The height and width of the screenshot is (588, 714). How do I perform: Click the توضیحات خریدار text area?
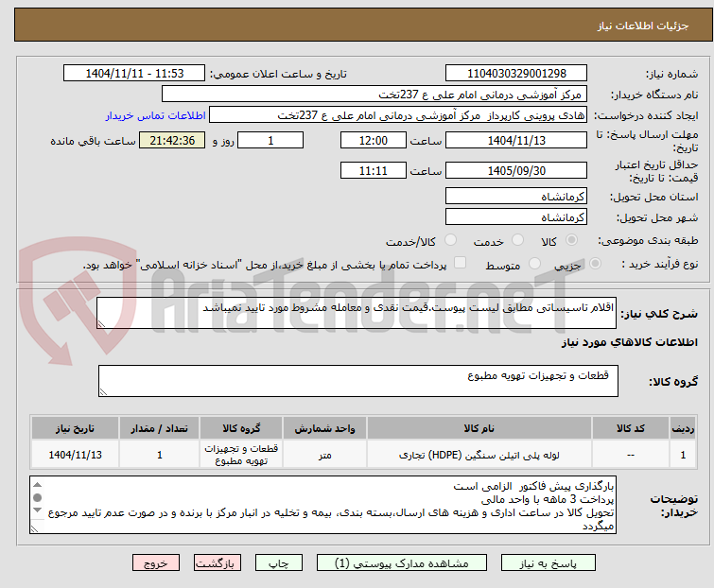pos(322,505)
